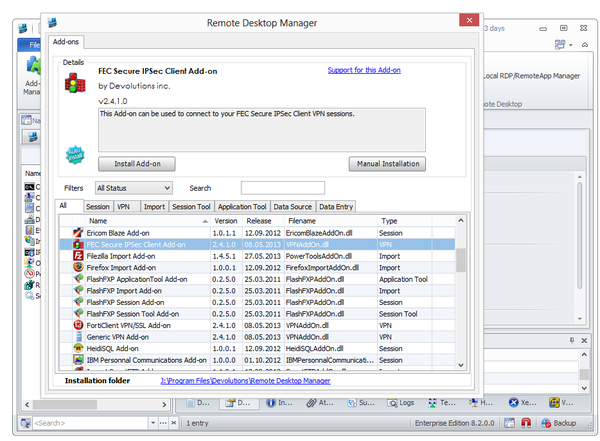
Task: Click the FEC Secure IPSec traffic light icon
Action: 75,83
